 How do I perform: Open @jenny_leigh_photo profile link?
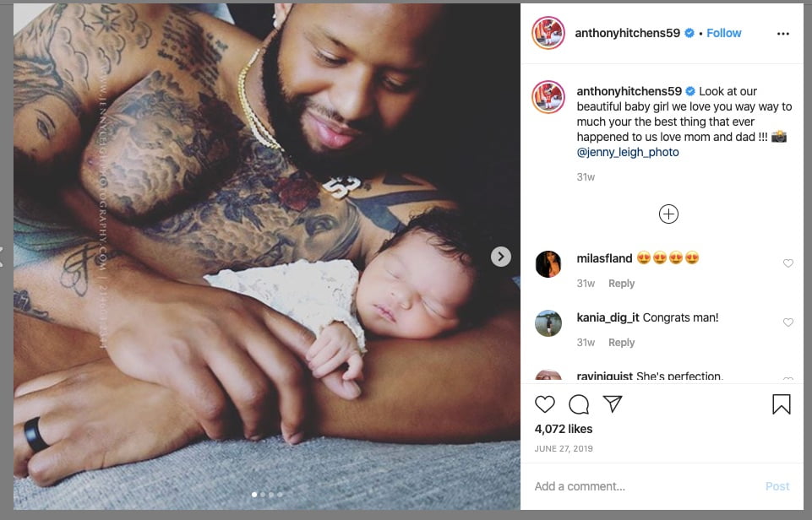[628, 152]
